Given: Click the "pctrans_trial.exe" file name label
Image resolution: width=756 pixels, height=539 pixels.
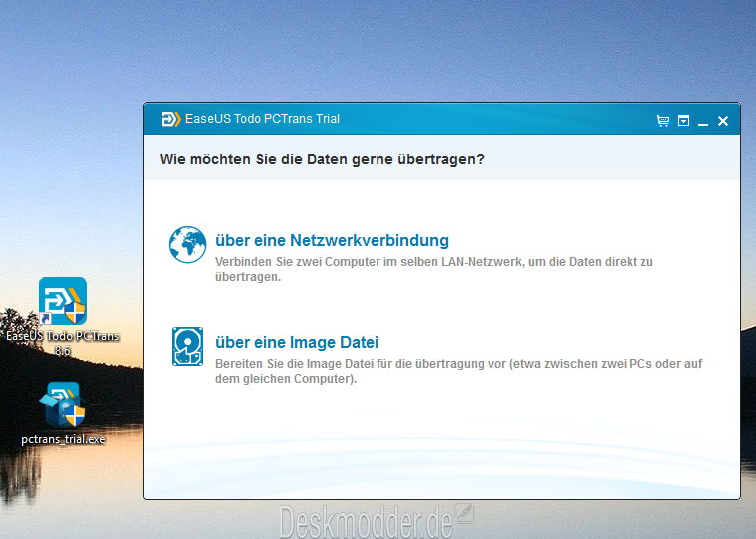Looking at the screenshot, I should [63, 439].
